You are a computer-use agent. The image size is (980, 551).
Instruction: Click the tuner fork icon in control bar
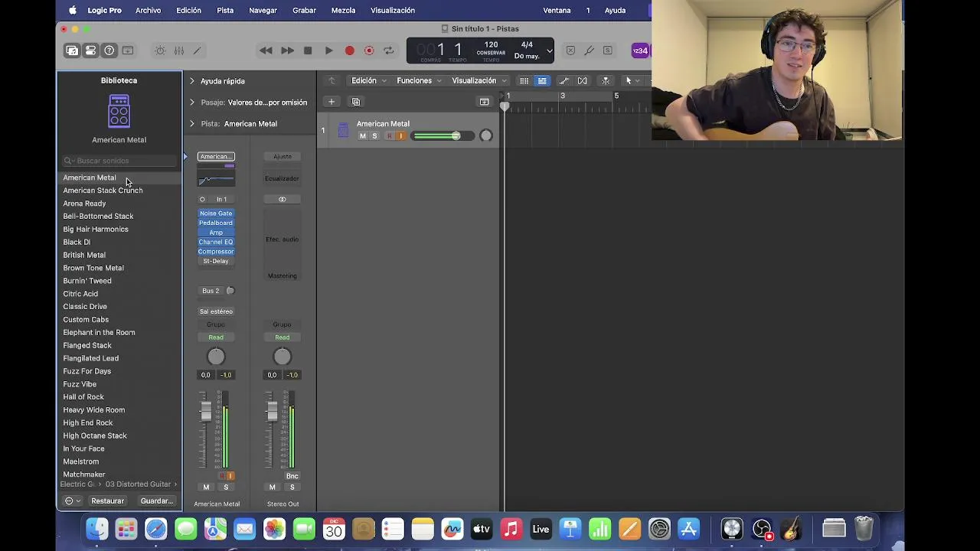click(589, 51)
